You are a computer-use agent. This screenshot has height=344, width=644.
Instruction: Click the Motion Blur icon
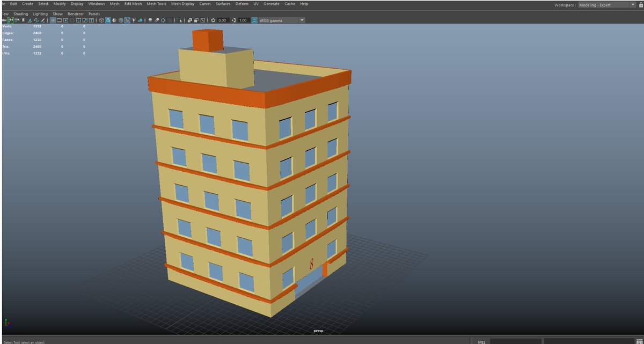[x=157, y=20]
